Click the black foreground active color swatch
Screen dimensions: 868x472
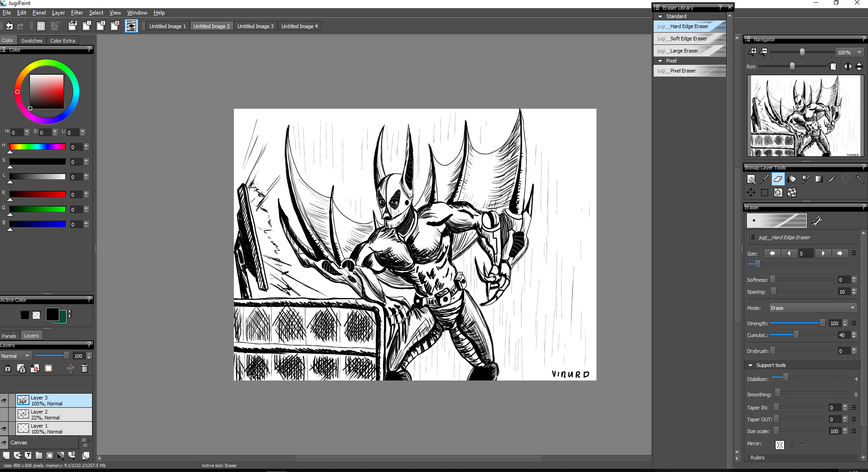[x=52, y=314]
